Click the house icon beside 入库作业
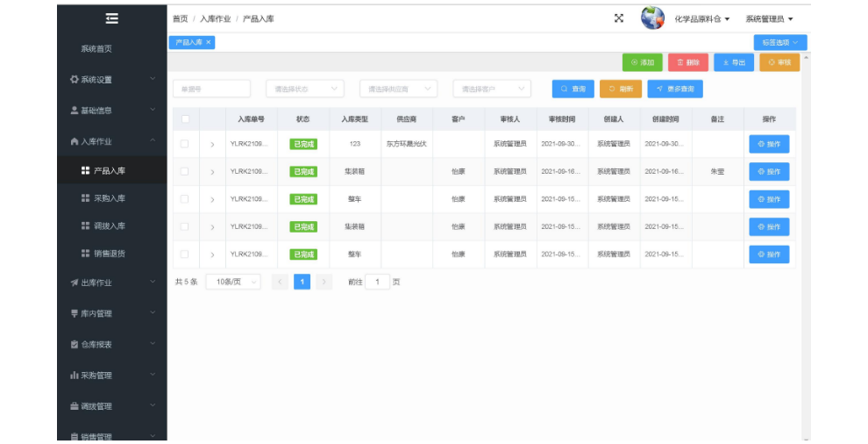Viewport: 868px width, 444px height. pyautogui.click(x=75, y=141)
